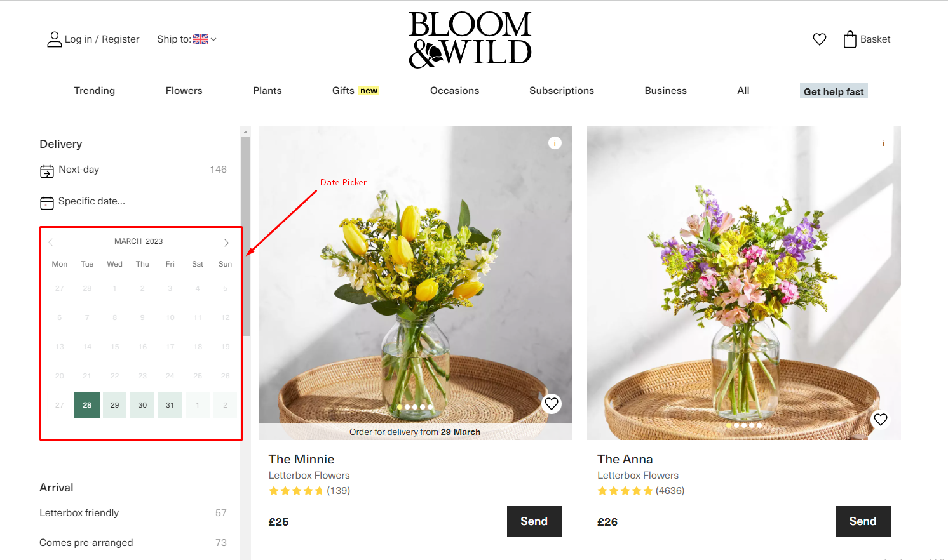Favorite The Anna bouquet with heart icon
This screenshot has width=948, height=560.
(x=880, y=420)
